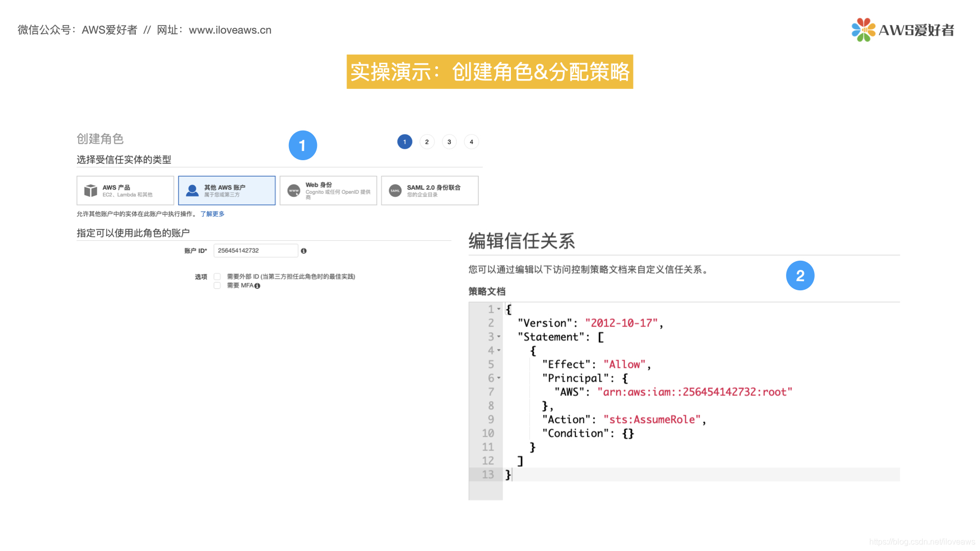Go to wizard step 4 indicator

click(x=472, y=142)
